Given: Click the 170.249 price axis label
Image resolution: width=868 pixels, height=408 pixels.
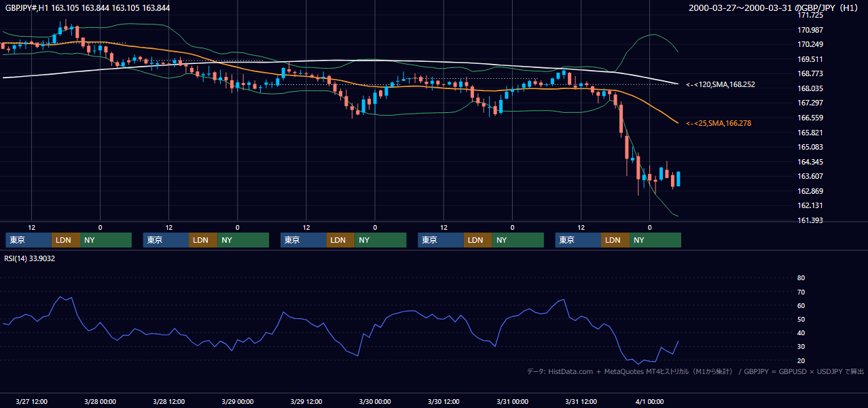Looking at the screenshot, I should pos(810,45).
